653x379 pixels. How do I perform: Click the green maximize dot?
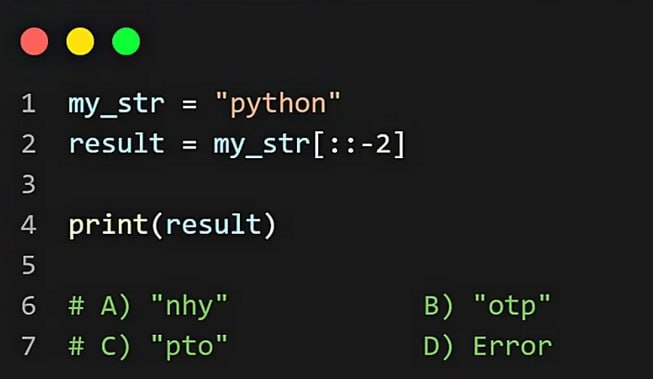126,41
